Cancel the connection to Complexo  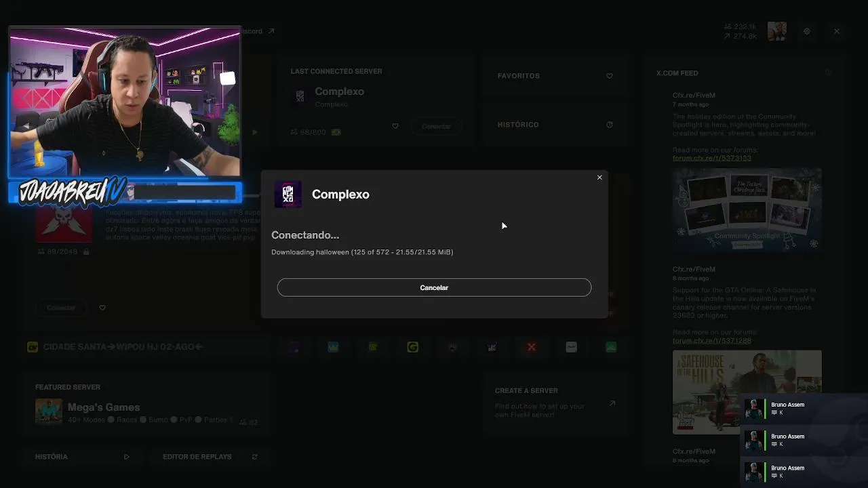(434, 287)
